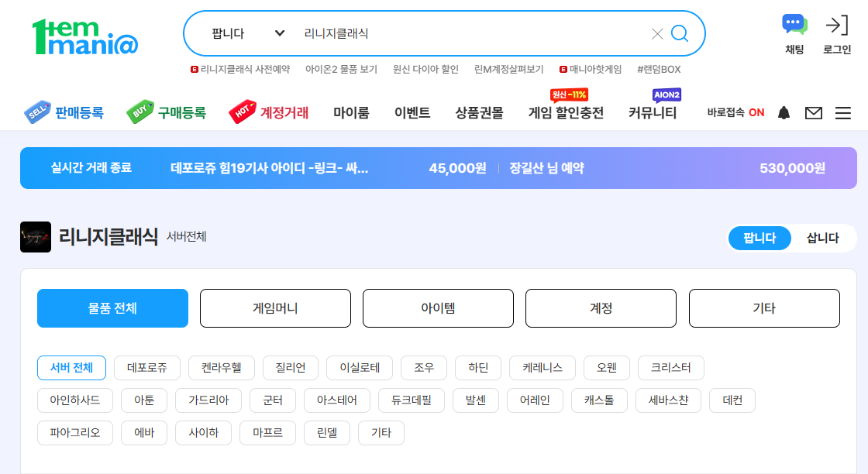Switch to 삽니다 toggle option

click(x=822, y=238)
